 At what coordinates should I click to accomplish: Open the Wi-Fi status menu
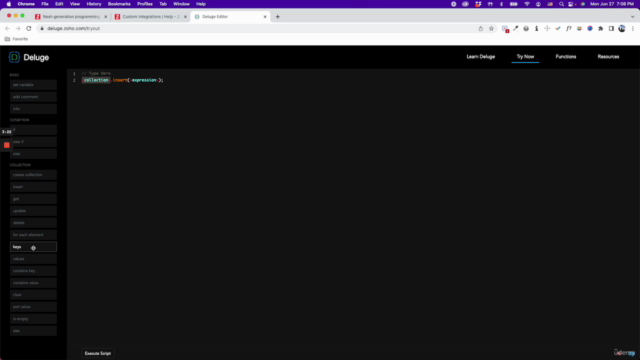point(527,4)
